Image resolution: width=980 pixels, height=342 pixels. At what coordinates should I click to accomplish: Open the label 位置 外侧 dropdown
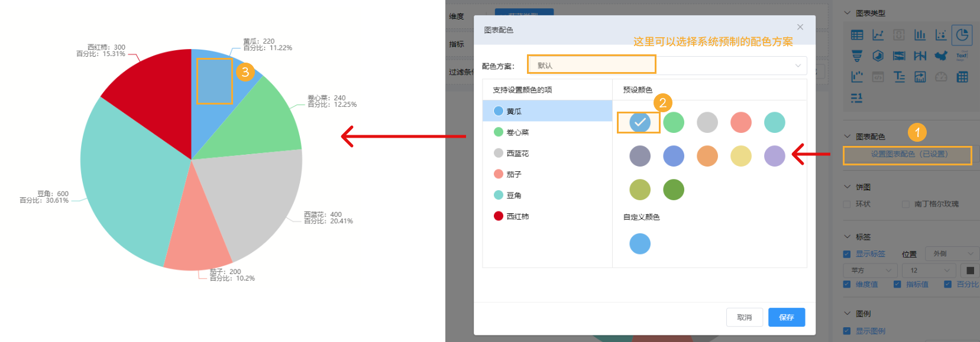tap(952, 254)
